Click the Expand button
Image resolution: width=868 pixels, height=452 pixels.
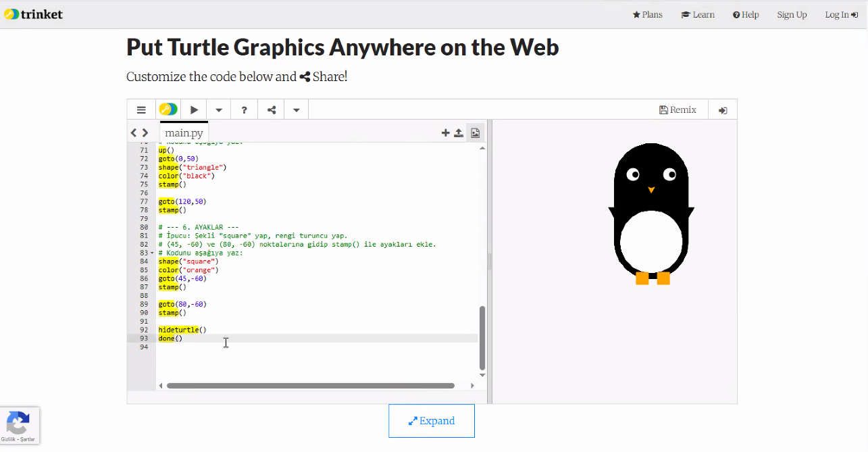(432, 421)
